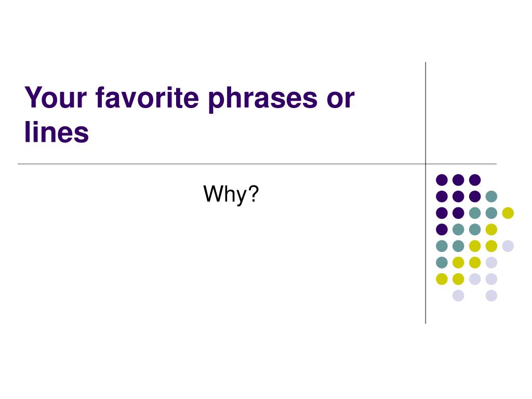The height and width of the screenshot is (399, 532).
Task: Select the single teal dot in the sixth dot row
Action: [442, 262]
